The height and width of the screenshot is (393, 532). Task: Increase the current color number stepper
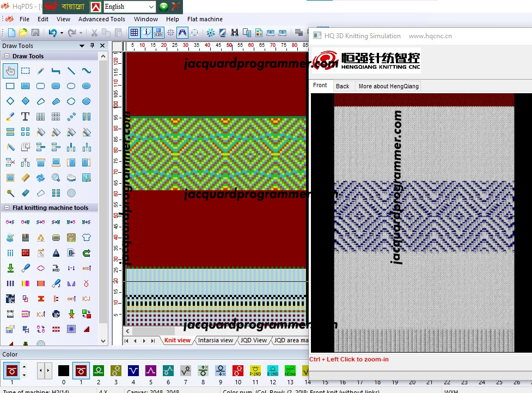tap(24, 367)
